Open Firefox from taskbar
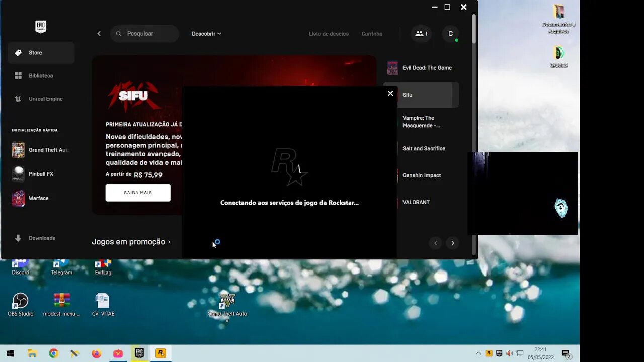The image size is (644, 362). click(x=96, y=353)
